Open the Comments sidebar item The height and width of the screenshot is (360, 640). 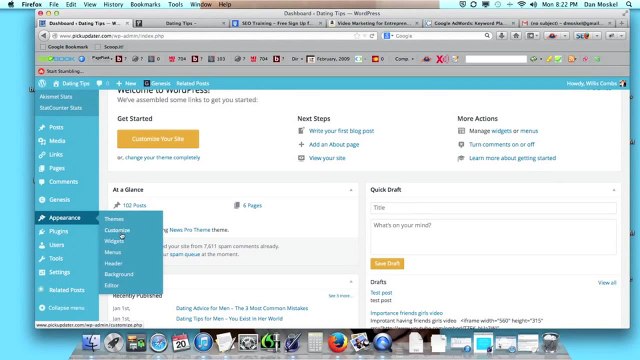click(x=63, y=182)
